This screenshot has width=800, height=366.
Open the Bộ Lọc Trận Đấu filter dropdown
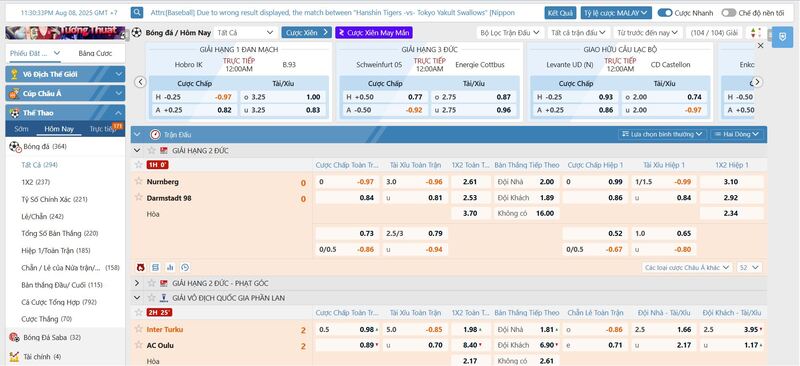510,33
